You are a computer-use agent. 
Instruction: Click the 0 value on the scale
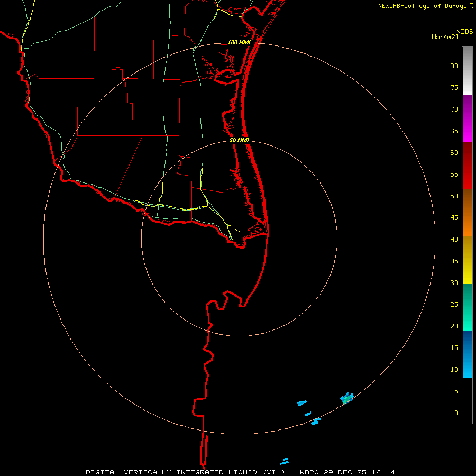pyautogui.click(x=456, y=413)
